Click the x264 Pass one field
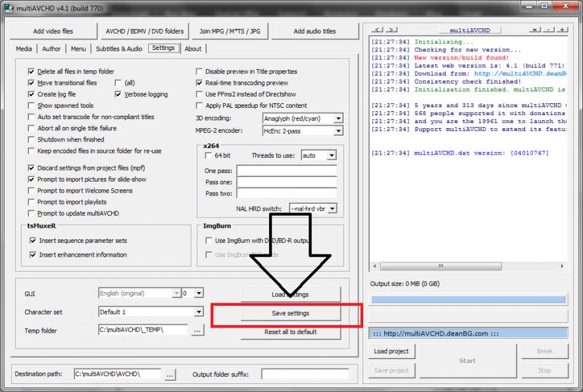 [x=287, y=182]
